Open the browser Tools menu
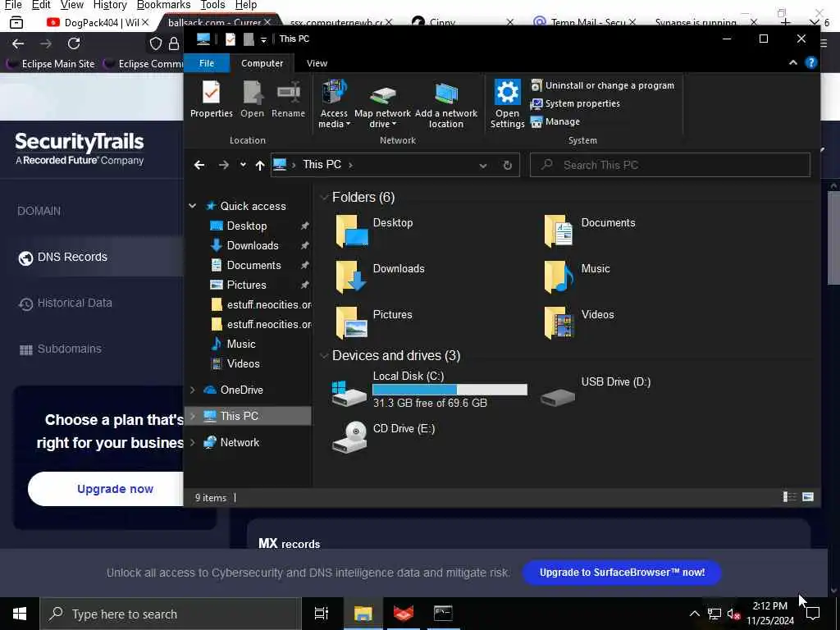840x630 pixels. coord(212,5)
